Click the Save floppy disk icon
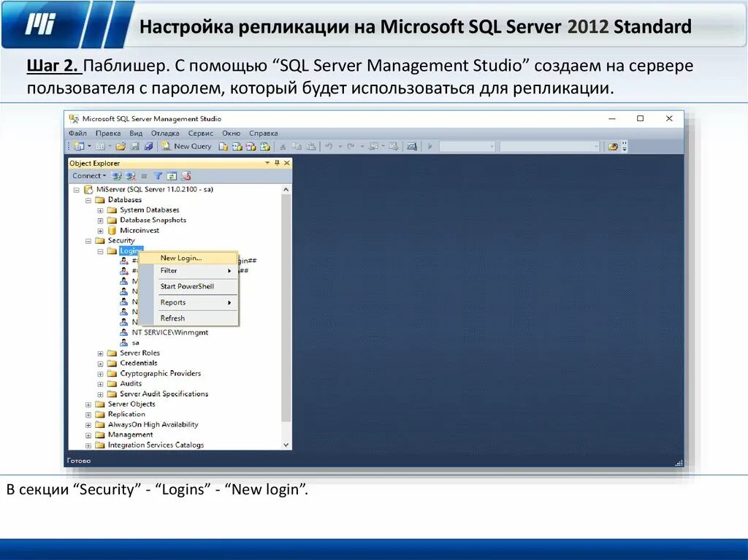748x560 pixels. (134, 147)
